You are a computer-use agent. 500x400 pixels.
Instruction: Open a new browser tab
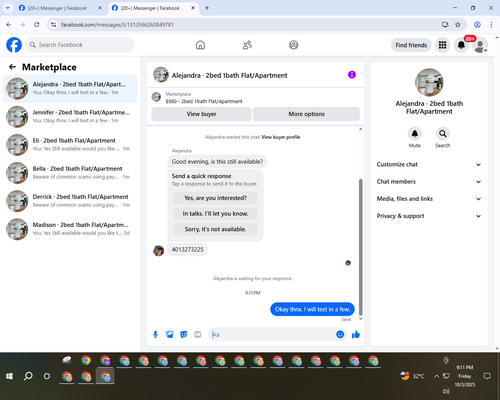[x=207, y=8]
